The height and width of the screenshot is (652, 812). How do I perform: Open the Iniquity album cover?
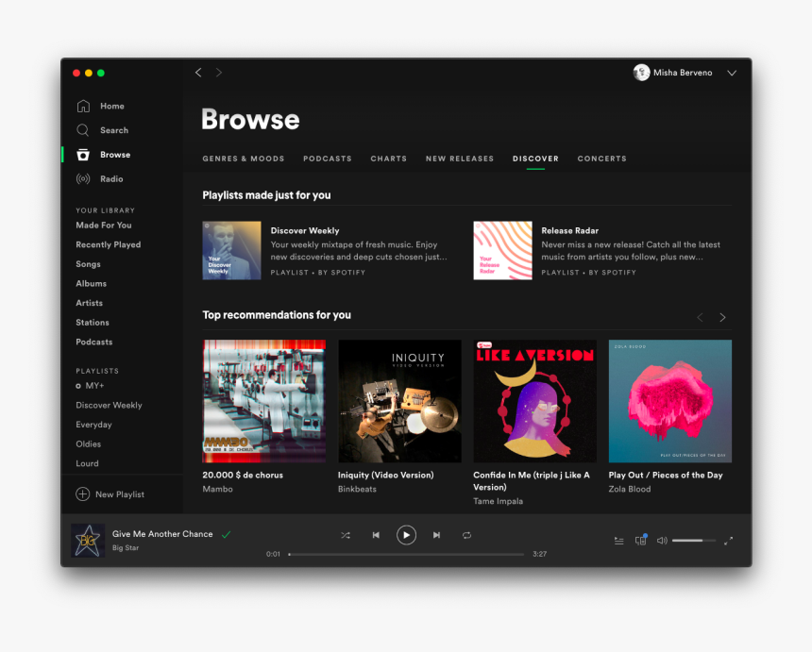399,401
